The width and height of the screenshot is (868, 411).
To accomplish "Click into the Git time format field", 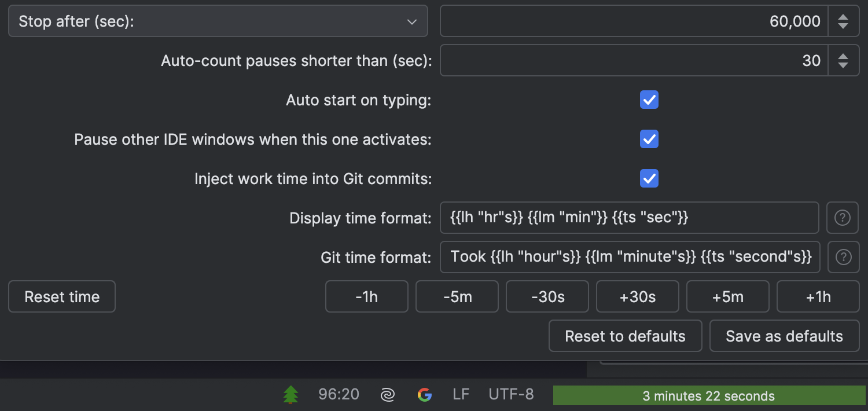I will coord(630,257).
